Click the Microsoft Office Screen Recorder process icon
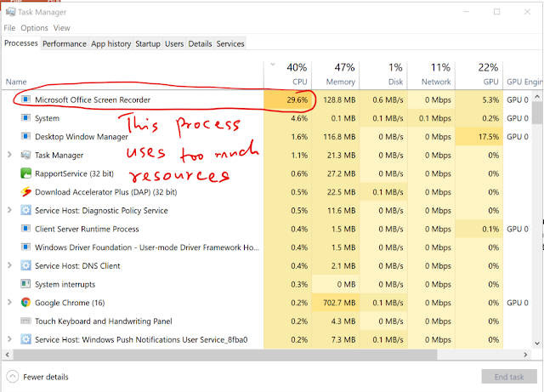This screenshot has height=392, width=544. [25, 99]
